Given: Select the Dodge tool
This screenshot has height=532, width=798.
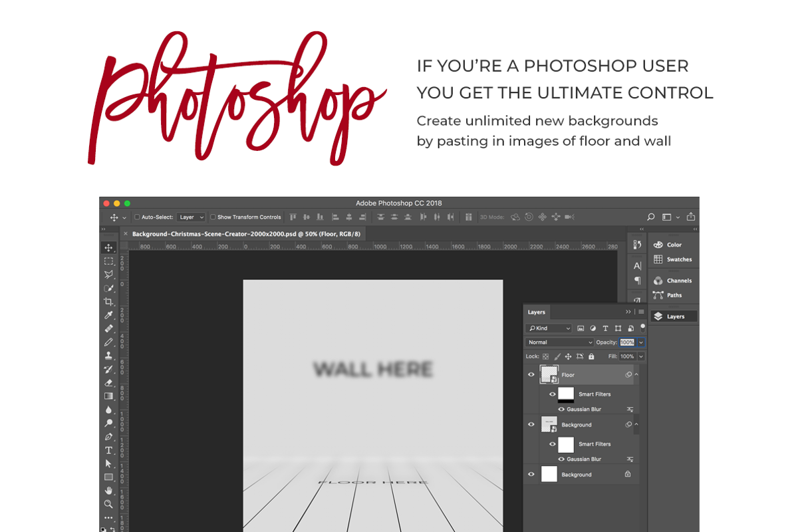Looking at the screenshot, I should [x=108, y=423].
